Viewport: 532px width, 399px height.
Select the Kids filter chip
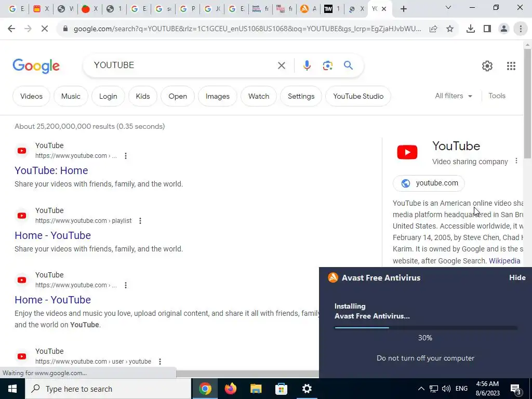coord(143,96)
